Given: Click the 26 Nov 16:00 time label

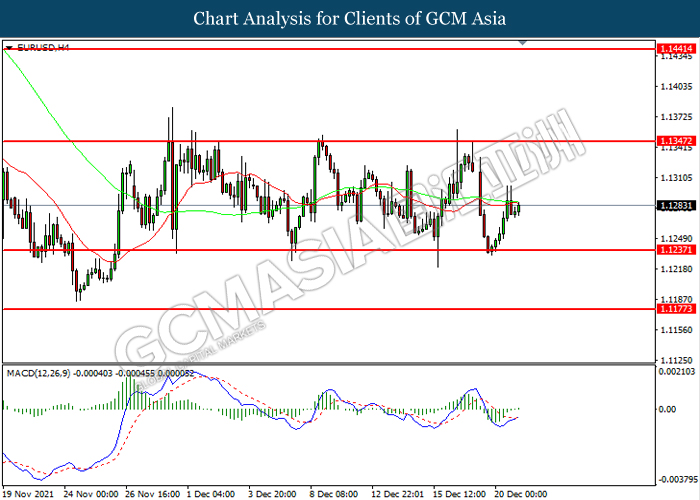Looking at the screenshot, I should tap(152, 494).
